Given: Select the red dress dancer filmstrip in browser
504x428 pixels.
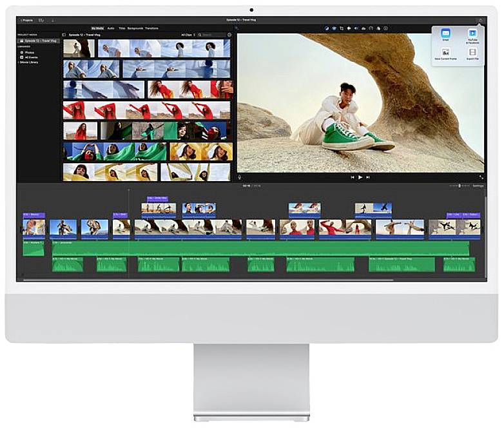Looking at the screenshot, I should [146, 111].
